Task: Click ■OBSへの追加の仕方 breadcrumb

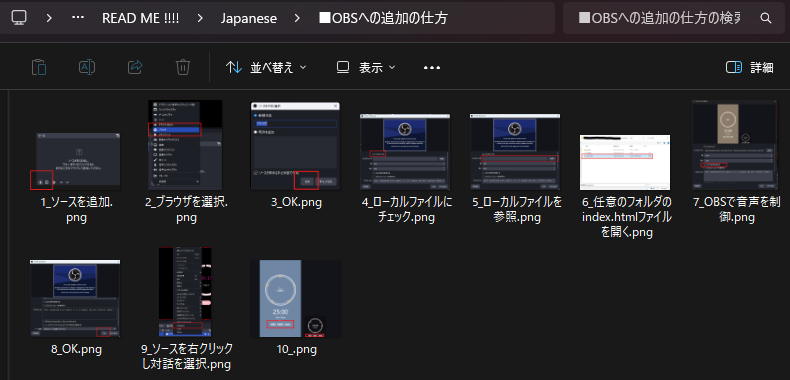Action: click(x=383, y=19)
